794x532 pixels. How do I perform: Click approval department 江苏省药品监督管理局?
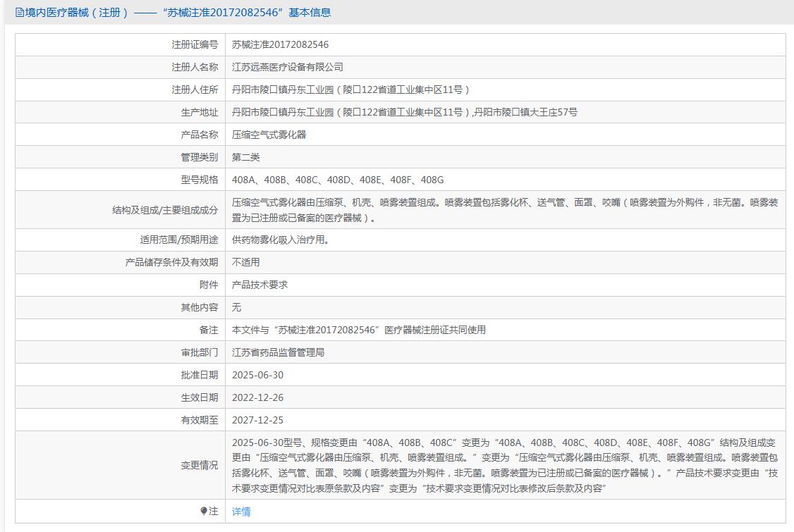(278, 352)
